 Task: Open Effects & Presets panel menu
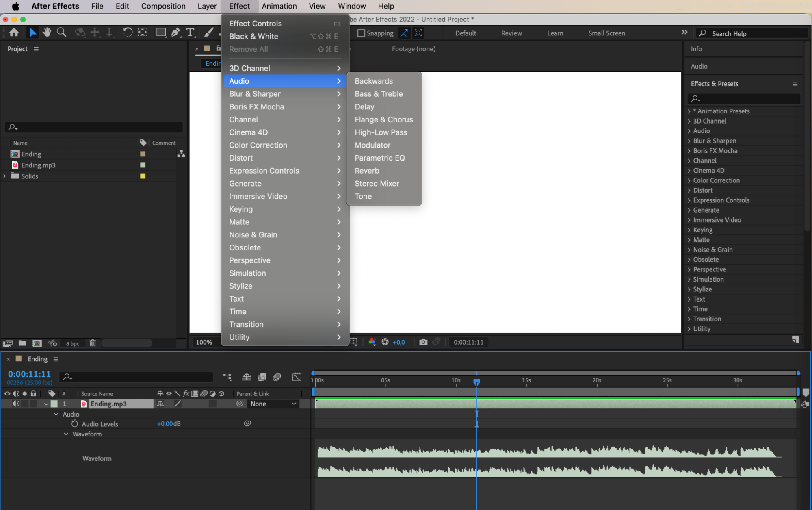[795, 84]
